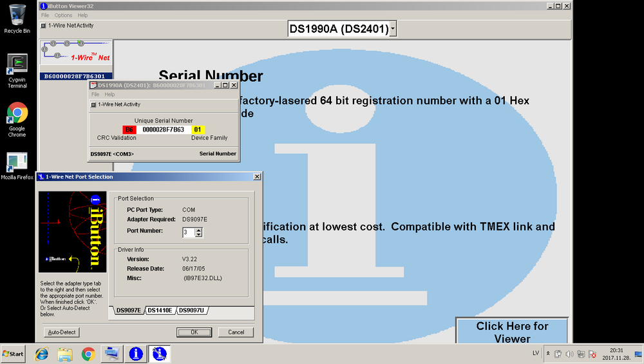644x364 pixels.
Task: Click the 1-Wire Net network diagram icon
Action: point(75,52)
